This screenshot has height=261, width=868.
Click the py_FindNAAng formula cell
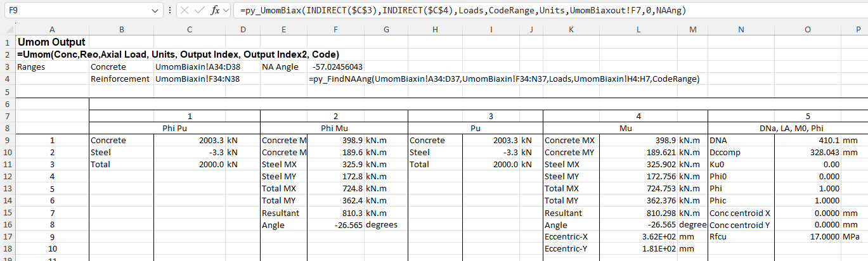coord(504,79)
